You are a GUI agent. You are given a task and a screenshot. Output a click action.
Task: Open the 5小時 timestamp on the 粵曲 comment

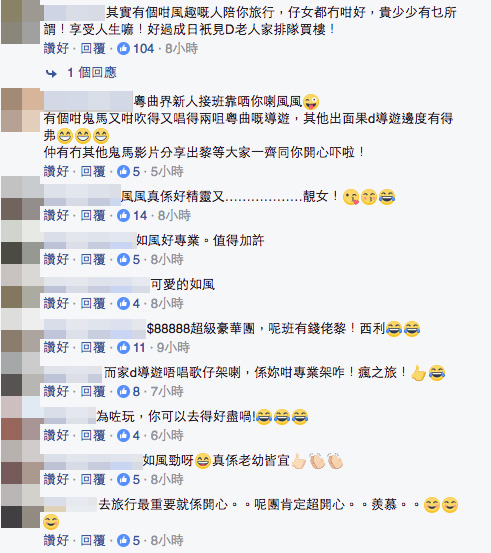click(167, 171)
